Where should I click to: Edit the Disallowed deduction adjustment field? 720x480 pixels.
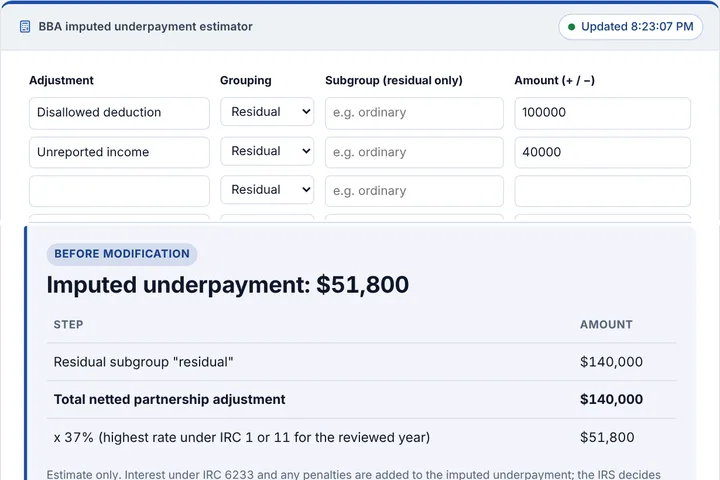click(x=119, y=113)
